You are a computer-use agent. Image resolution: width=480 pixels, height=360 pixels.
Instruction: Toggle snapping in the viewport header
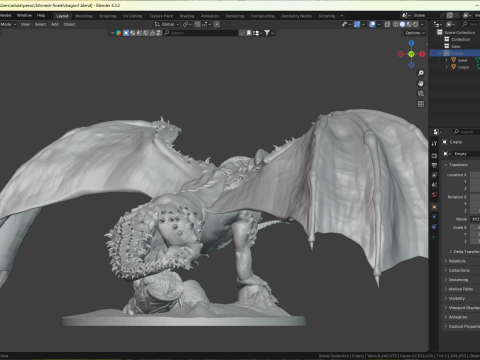click(197, 24)
